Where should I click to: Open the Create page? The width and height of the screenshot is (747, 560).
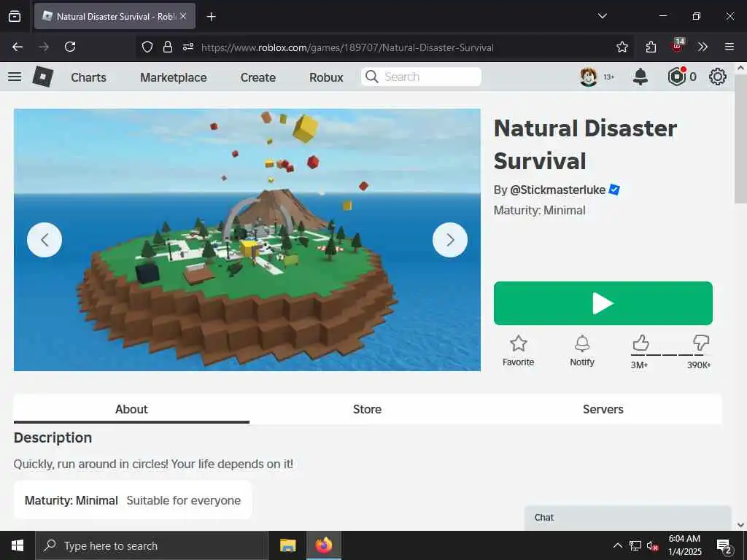coord(258,77)
